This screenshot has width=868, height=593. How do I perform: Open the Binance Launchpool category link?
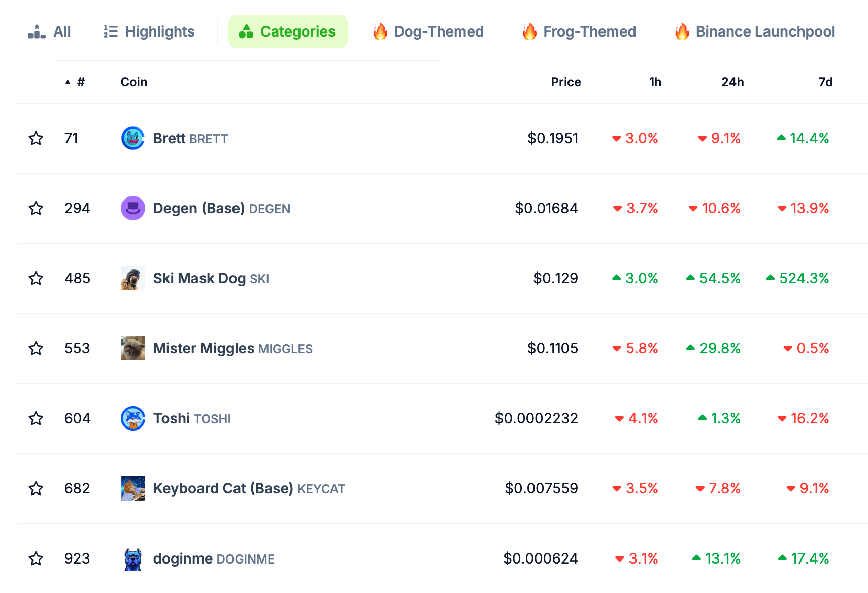[755, 31]
